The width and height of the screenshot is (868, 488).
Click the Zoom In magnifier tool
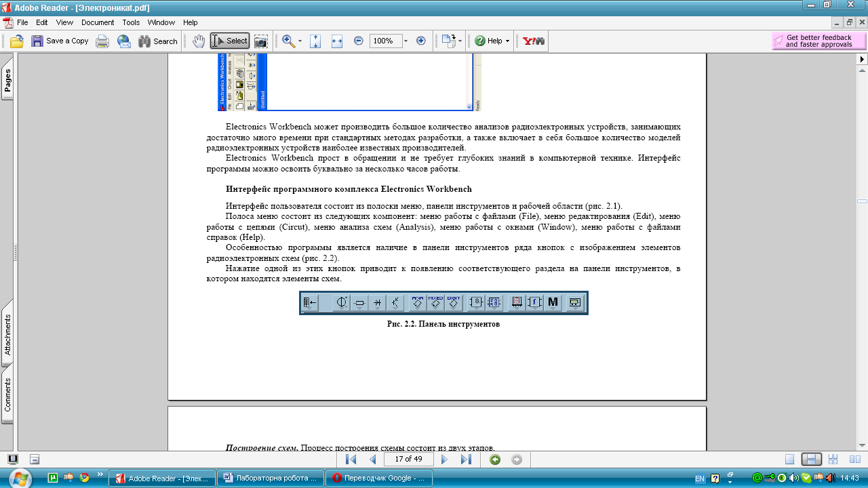289,41
